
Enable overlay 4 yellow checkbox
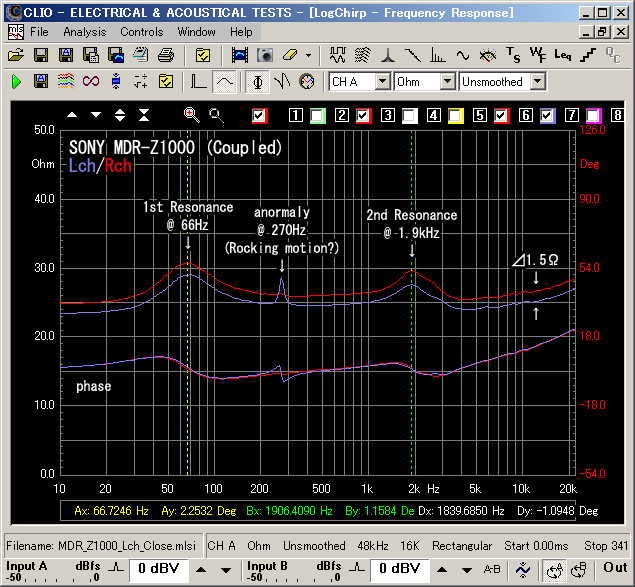point(456,116)
